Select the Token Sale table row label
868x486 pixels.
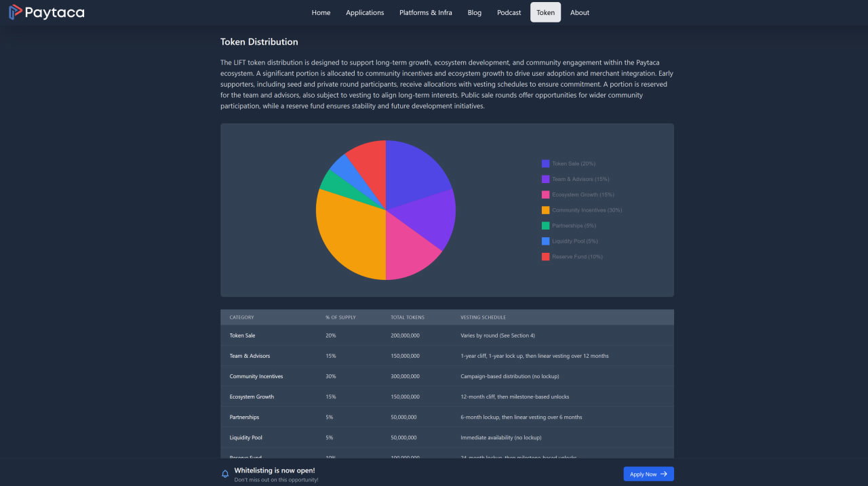[243, 336]
